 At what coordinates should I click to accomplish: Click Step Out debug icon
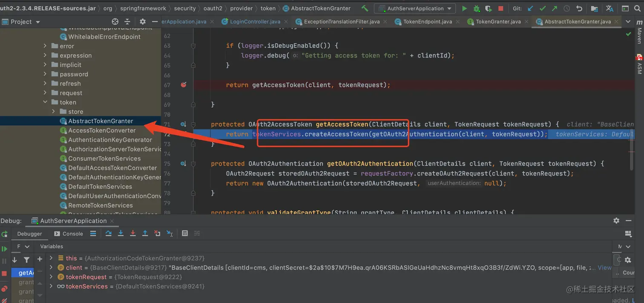tap(145, 233)
